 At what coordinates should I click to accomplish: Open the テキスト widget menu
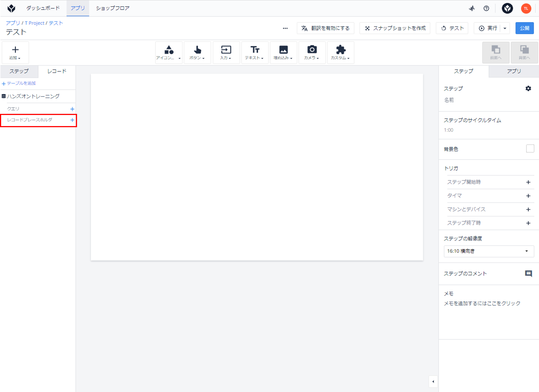(x=255, y=53)
